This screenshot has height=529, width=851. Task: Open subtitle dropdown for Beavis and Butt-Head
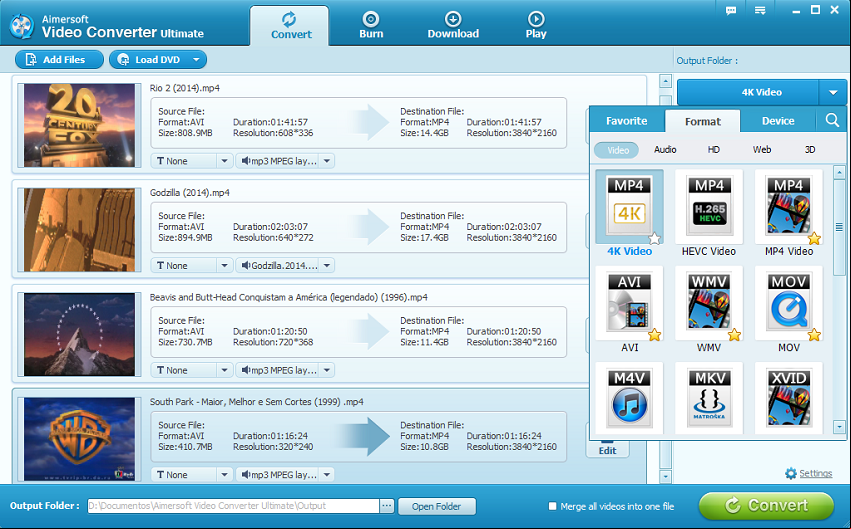pyautogui.click(x=224, y=371)
